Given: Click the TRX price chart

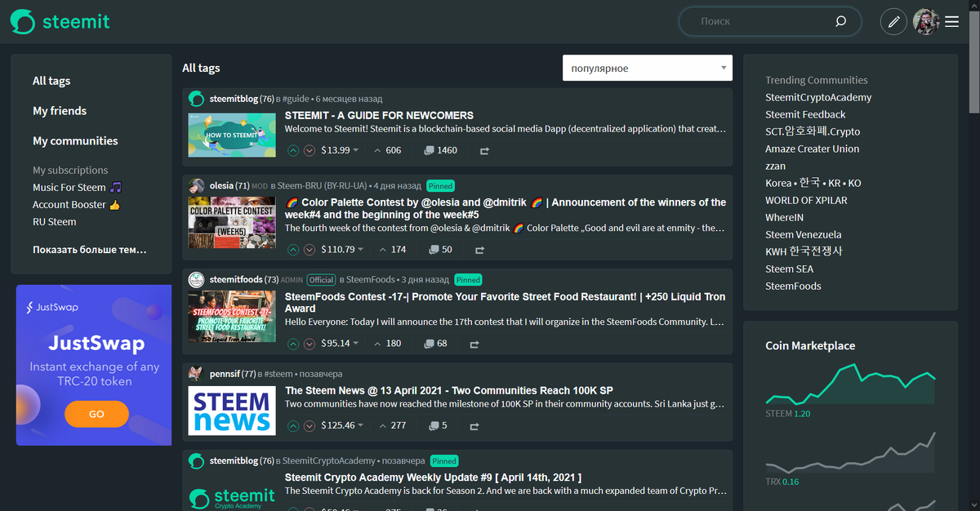Looking at the screenshot, I should click(x=850, y=452).
